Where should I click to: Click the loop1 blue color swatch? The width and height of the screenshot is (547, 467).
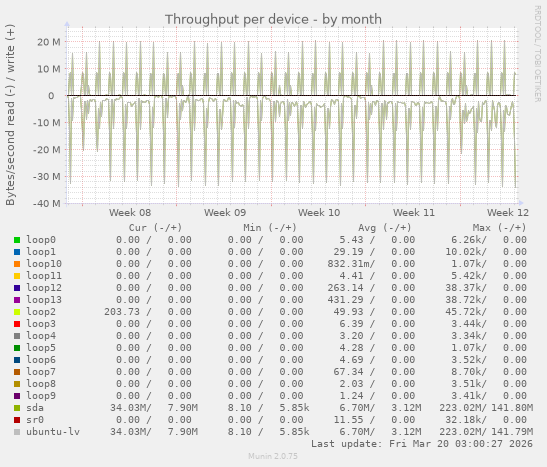17,252
